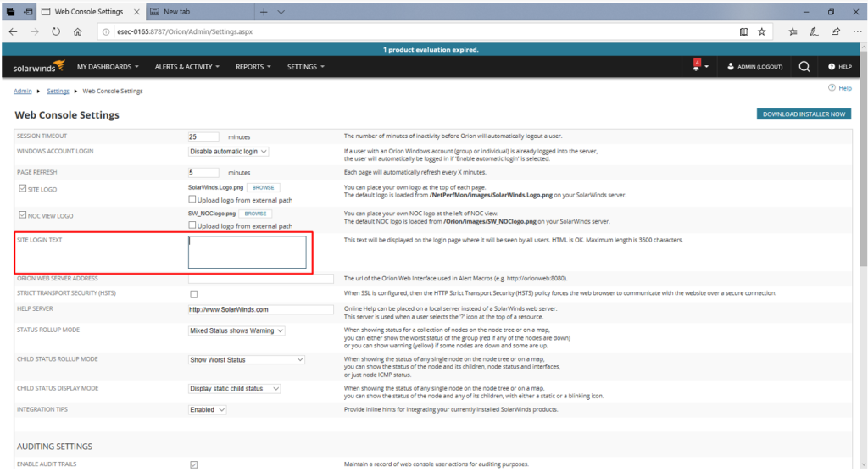Click the product evaluation expired banner

(x=431, y=50)
